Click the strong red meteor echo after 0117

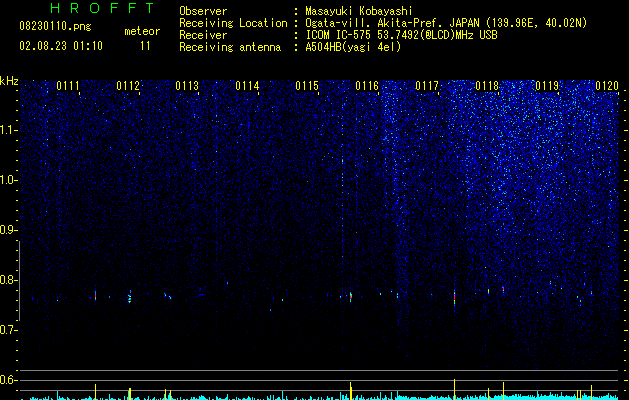click(x=455, y=297)
